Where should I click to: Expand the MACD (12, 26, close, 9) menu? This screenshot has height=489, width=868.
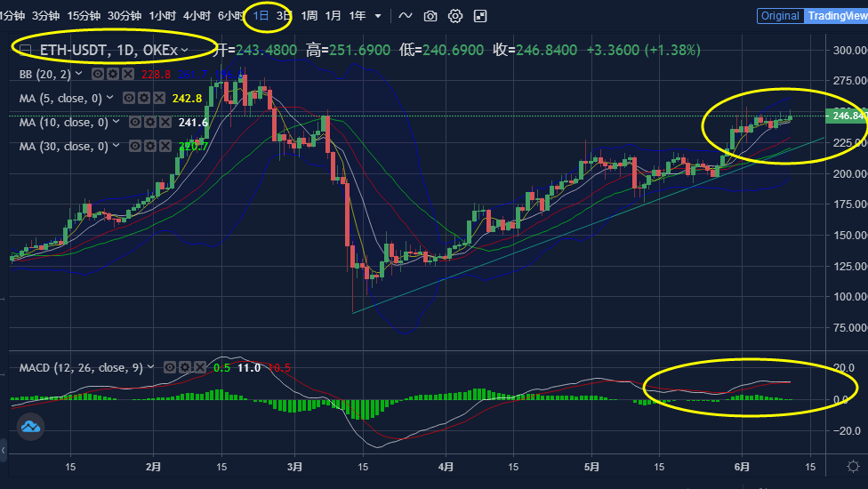pyautogui.click(x=150, y=367)
